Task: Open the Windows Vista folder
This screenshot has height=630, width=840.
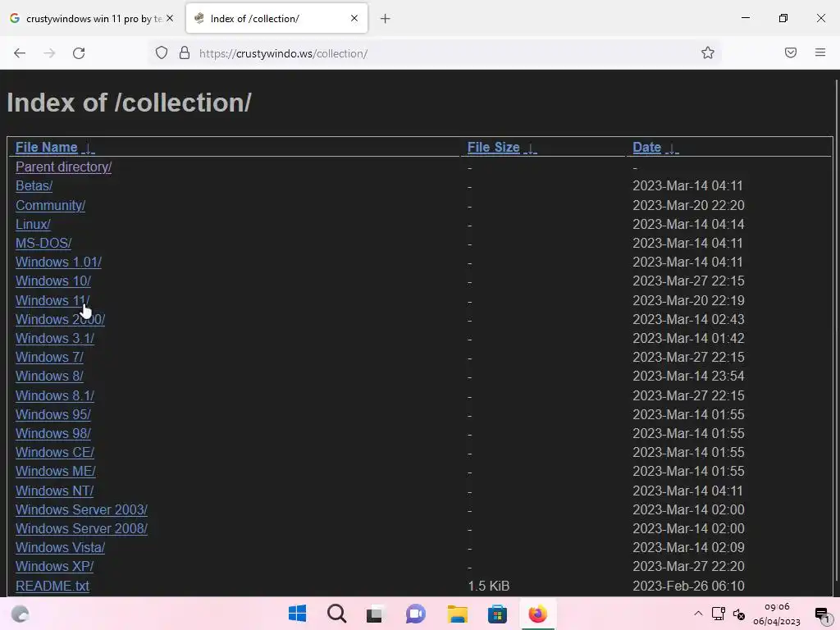Action: 60,547
